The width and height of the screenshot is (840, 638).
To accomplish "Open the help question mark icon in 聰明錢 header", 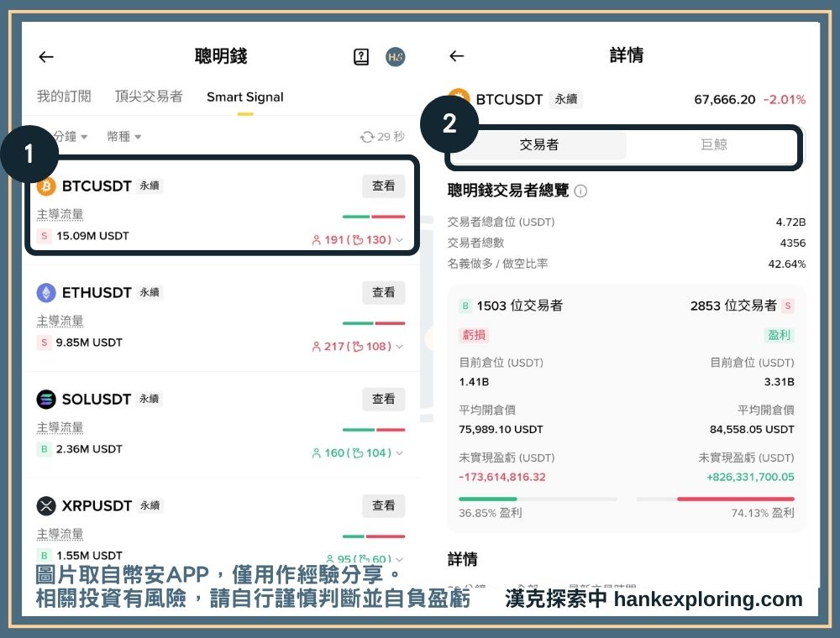I will [x=361, y=56].
